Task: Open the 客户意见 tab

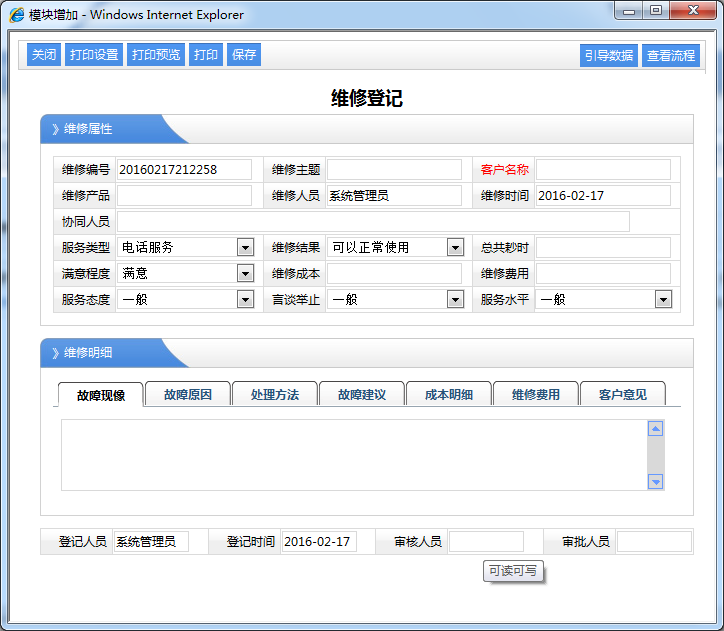Action: pos(622,394)
